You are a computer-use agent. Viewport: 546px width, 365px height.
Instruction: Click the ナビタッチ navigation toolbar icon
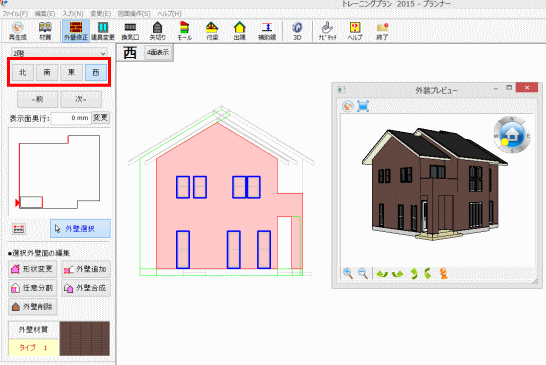(x=327, y=31)
